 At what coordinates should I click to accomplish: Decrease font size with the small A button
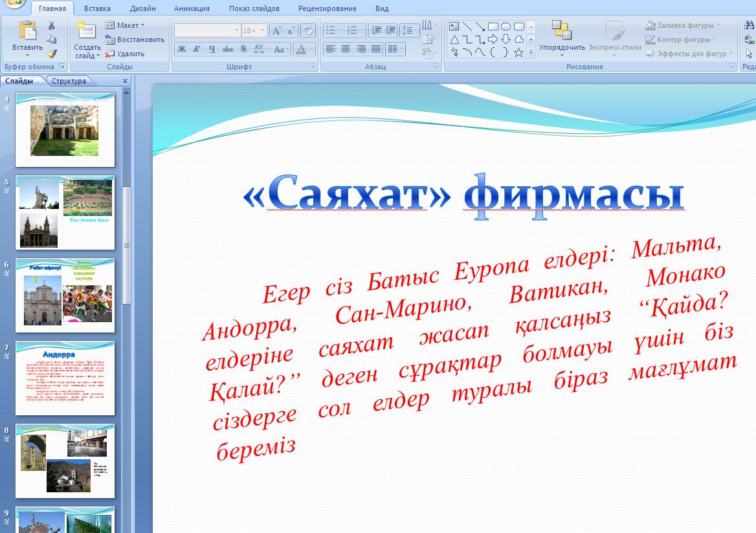[x=290, y=30]
